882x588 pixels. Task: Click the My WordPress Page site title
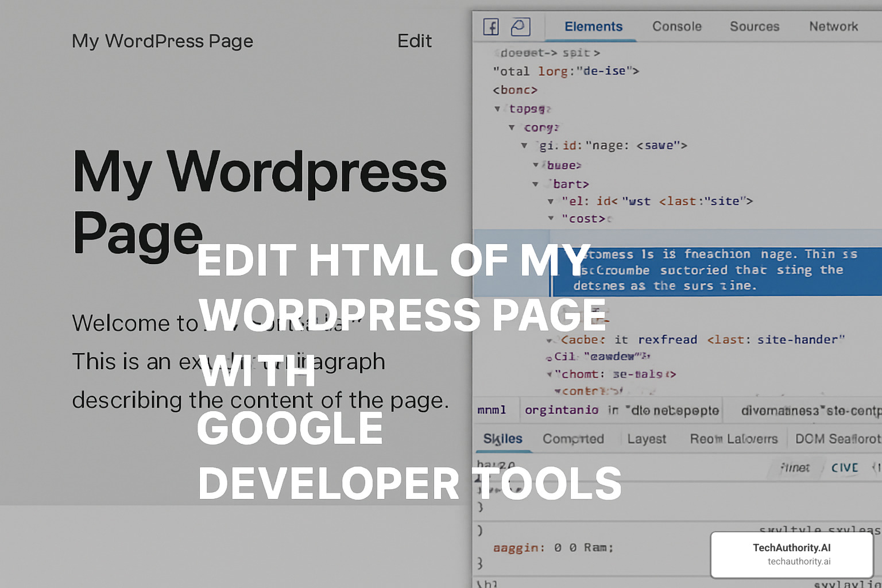163,41
